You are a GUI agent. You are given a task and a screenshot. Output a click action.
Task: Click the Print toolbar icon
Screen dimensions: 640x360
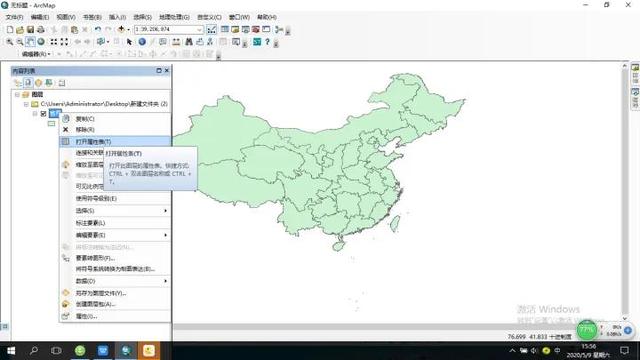[x=40, y=29]
